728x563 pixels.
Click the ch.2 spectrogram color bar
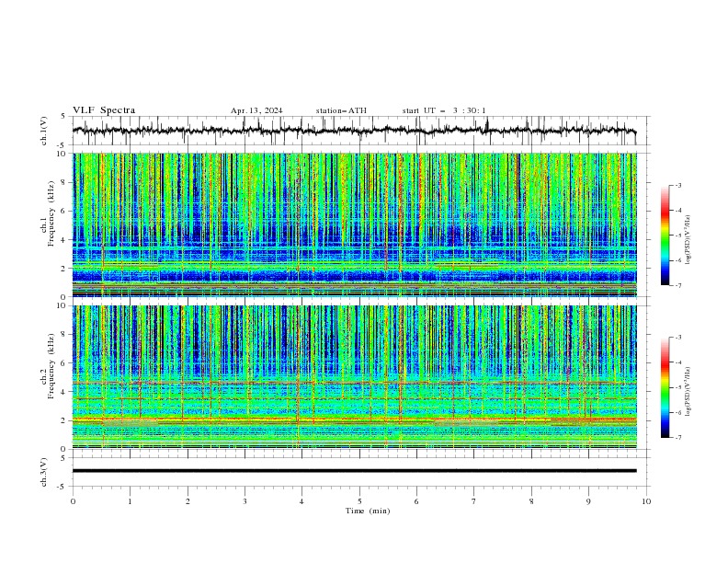point(665,387)
